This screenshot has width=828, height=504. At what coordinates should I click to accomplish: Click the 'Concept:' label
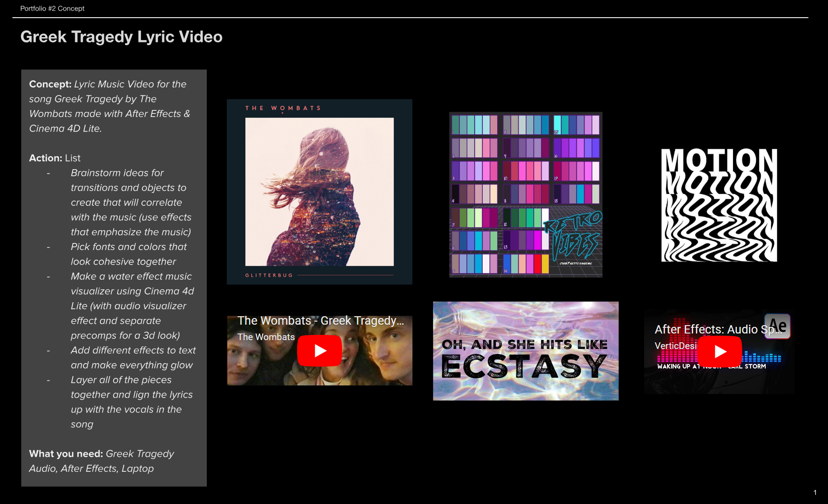click(50, 84)
